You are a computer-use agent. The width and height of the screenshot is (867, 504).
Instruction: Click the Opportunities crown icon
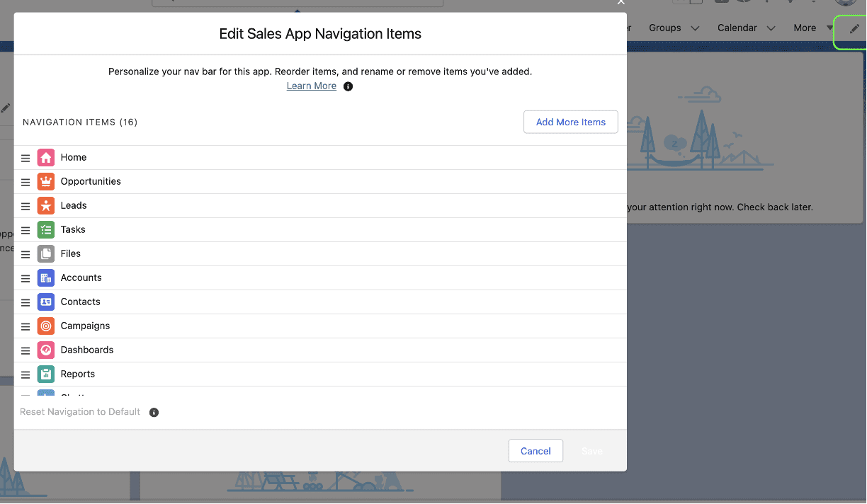(x=46, y=182)
